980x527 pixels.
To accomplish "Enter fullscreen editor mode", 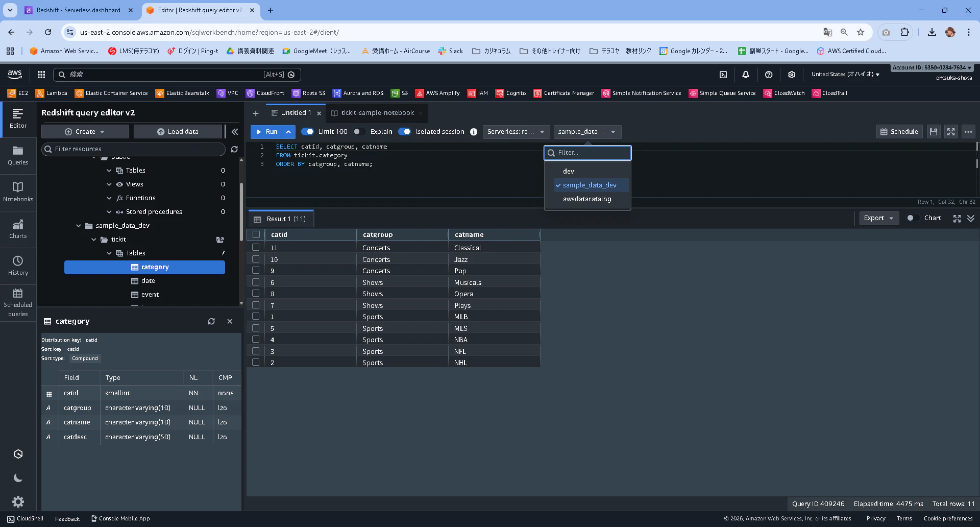I will tap(951, 132).
